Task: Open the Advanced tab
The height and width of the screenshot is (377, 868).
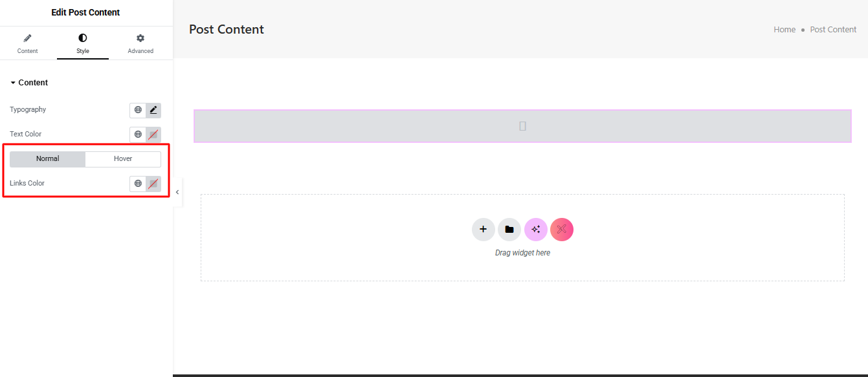Action: (140, 44)
